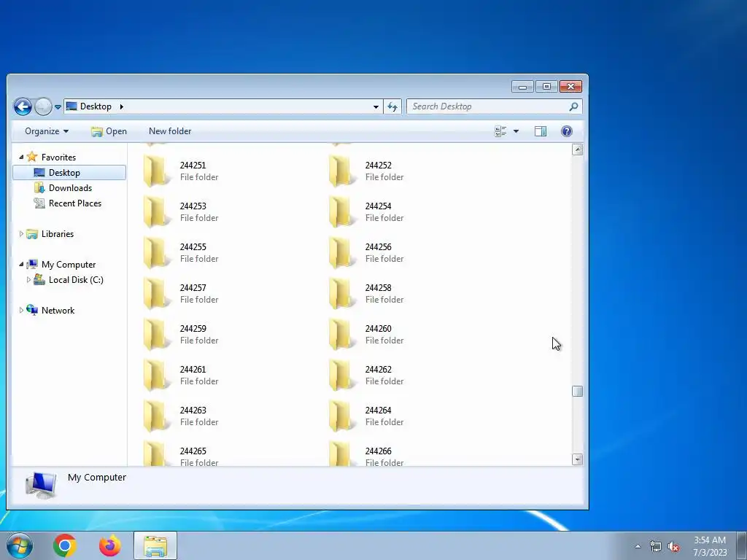Show hidden system tray icons

coord(638,546)
